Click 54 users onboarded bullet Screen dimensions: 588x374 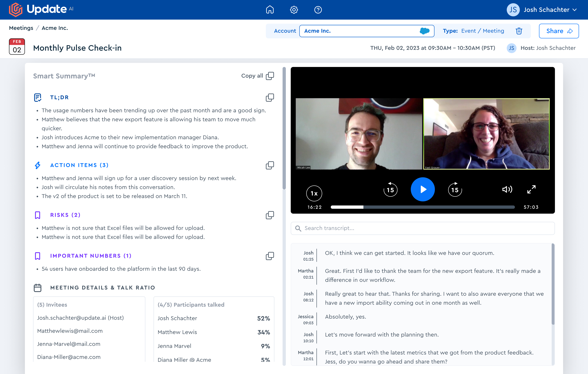click(121, 269)
